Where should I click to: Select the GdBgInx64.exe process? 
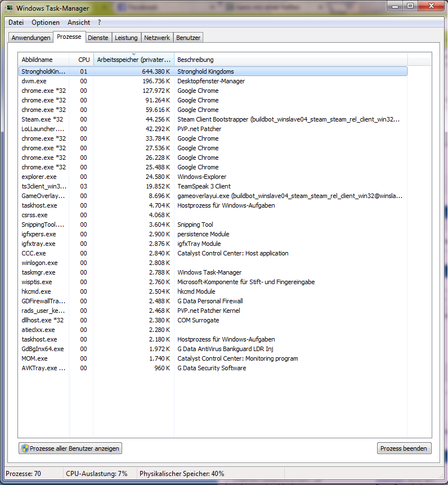(x=213, y=349)
